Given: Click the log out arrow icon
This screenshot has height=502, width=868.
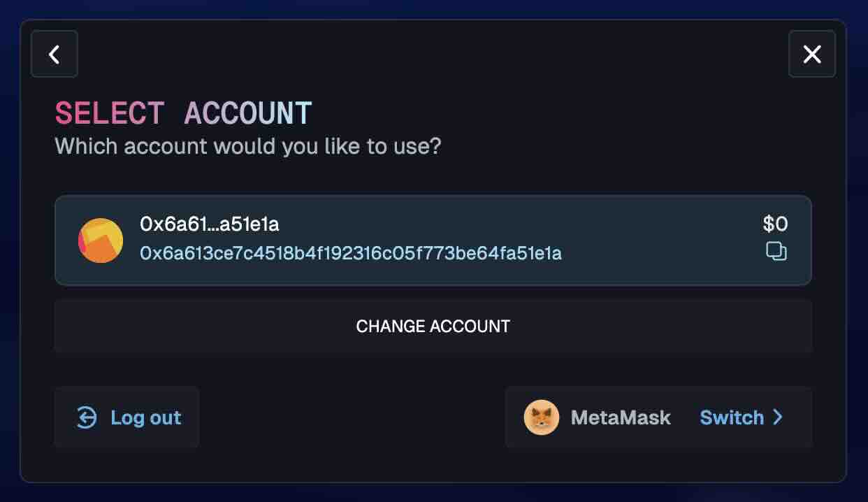Looking at the screenshot, I should pos(85,417).
